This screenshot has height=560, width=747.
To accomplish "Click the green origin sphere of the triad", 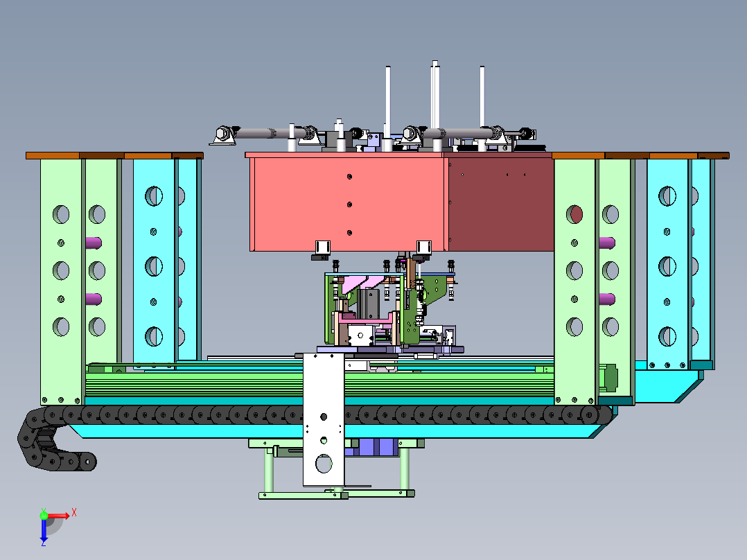I will point(44,516).
